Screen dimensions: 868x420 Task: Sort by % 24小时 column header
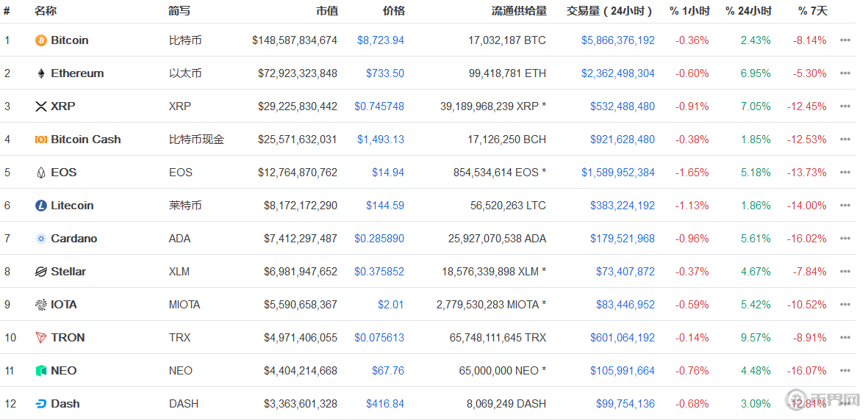point(748,11)
